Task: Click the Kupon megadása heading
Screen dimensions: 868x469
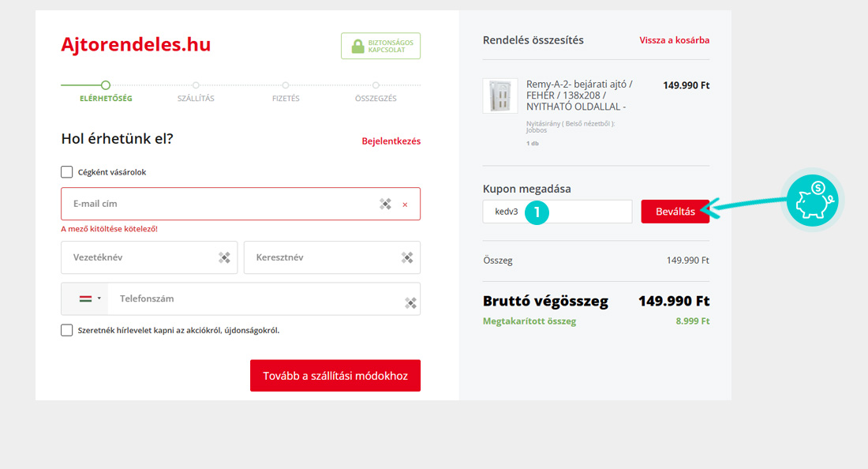Action: point(527,189)
